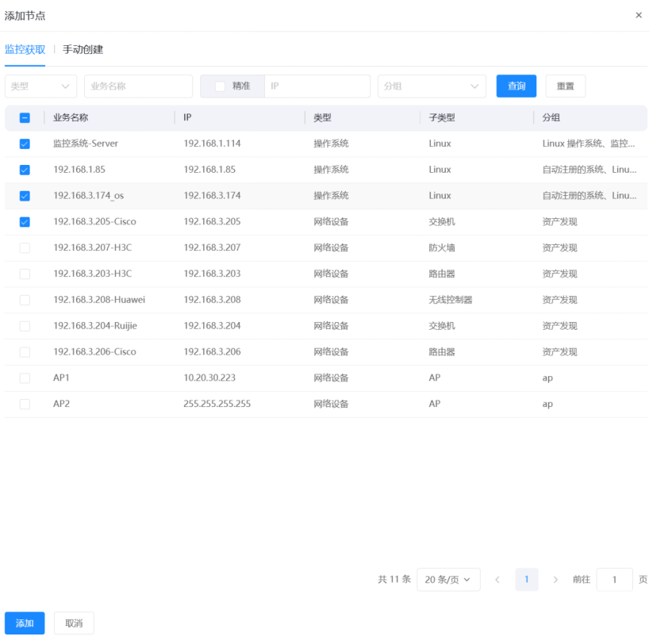Click the 192.168.3.207-H3C name cell
649x644 pixels.
pyautogui.click(x=93, y=247)
